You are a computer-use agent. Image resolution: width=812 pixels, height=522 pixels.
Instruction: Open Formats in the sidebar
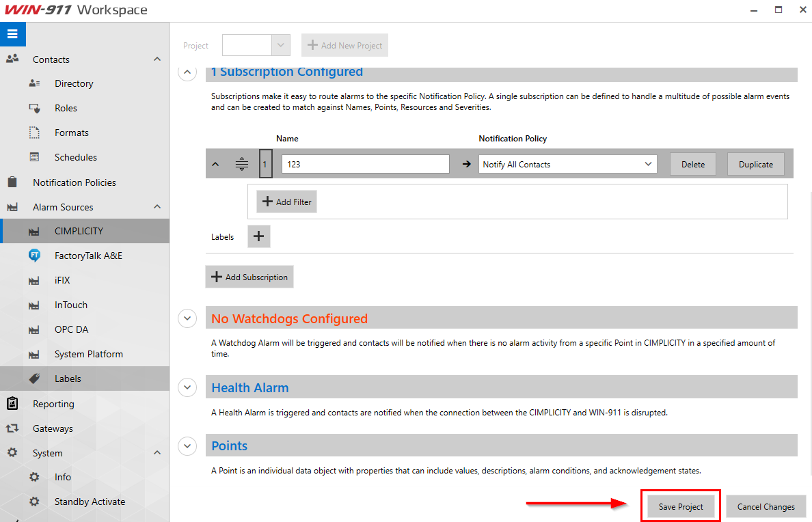pyautogui.click(x=72, y=133)
